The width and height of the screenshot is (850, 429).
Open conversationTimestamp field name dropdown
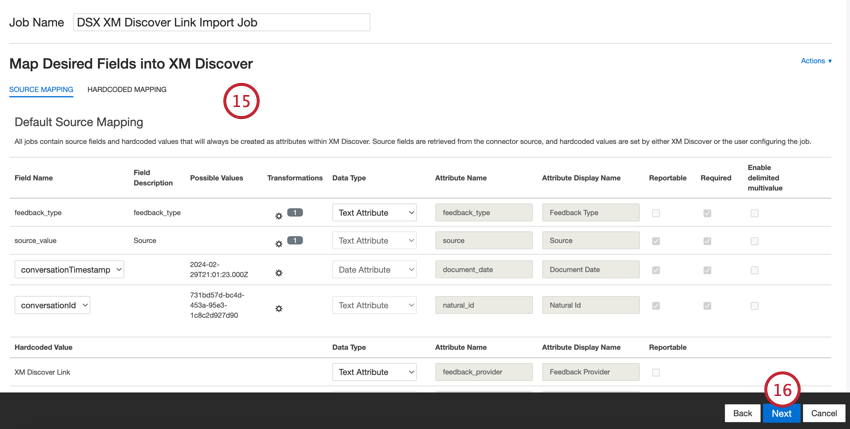point(69,270)
